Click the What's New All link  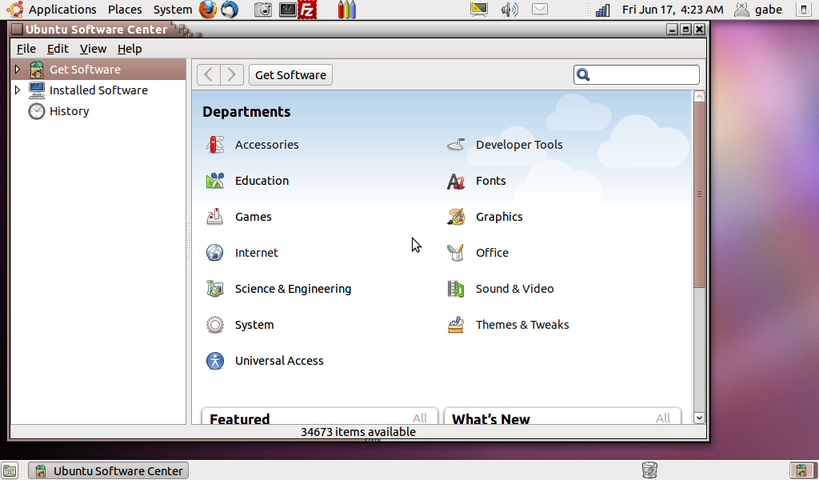(x=663, y=418)
